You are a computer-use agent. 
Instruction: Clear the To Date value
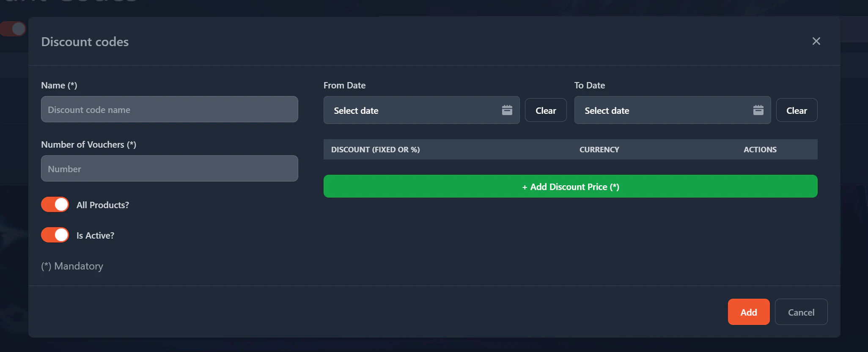pyautogui.click(x=797, y=110)
